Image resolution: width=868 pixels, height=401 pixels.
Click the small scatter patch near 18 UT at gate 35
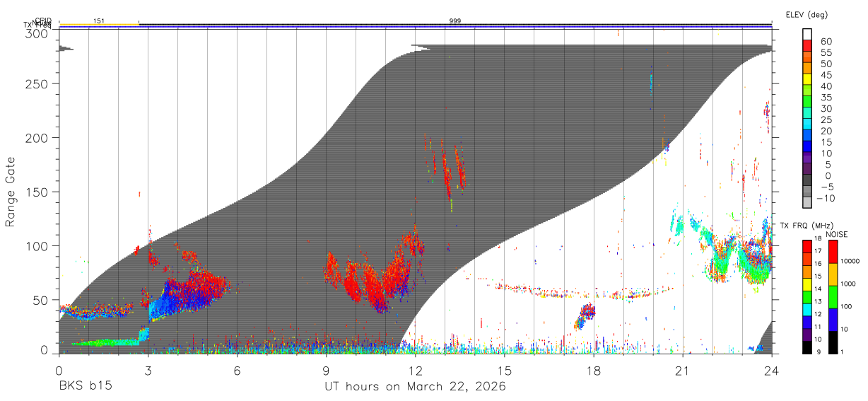tap(585, 316)
